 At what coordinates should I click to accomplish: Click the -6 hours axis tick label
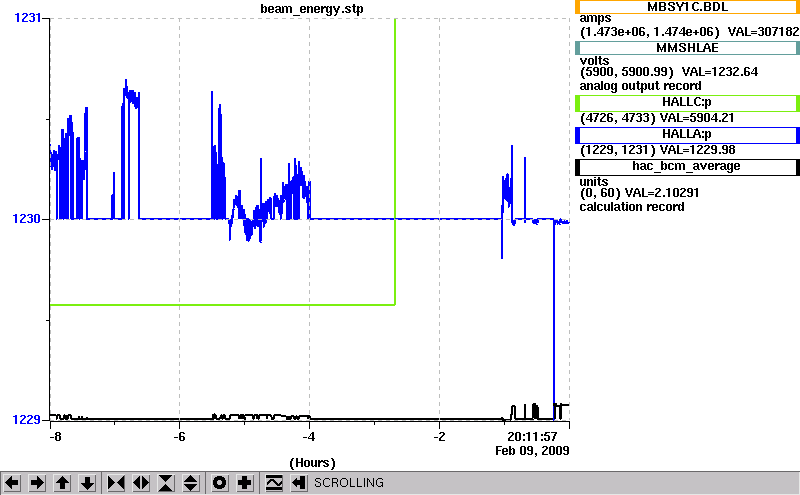(x=179, y=437)
